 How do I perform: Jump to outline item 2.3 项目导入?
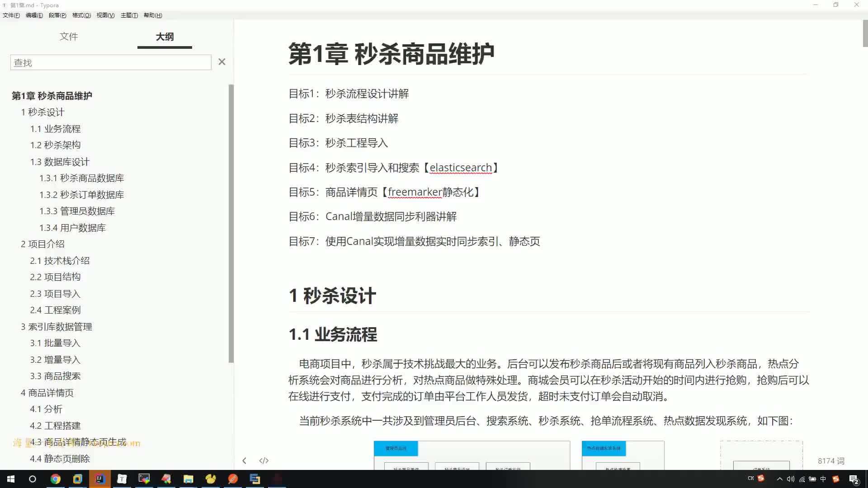(x=55, y=294)
